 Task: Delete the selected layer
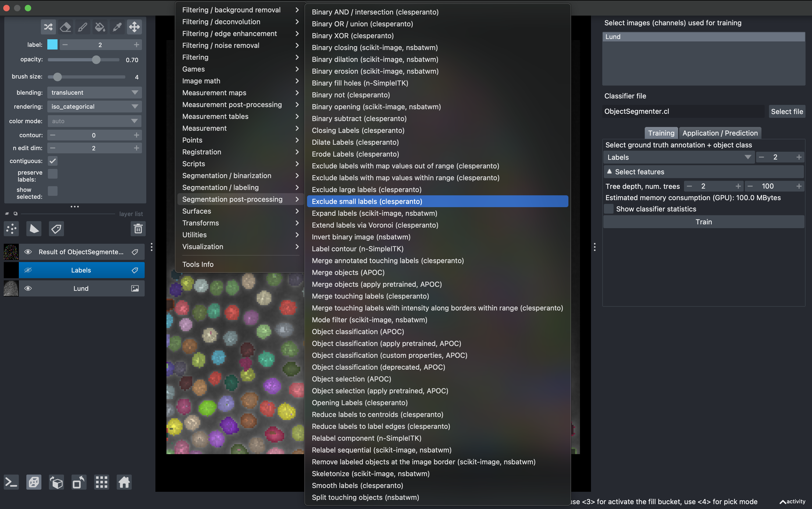pyautogui.click(x=138, y=229)
